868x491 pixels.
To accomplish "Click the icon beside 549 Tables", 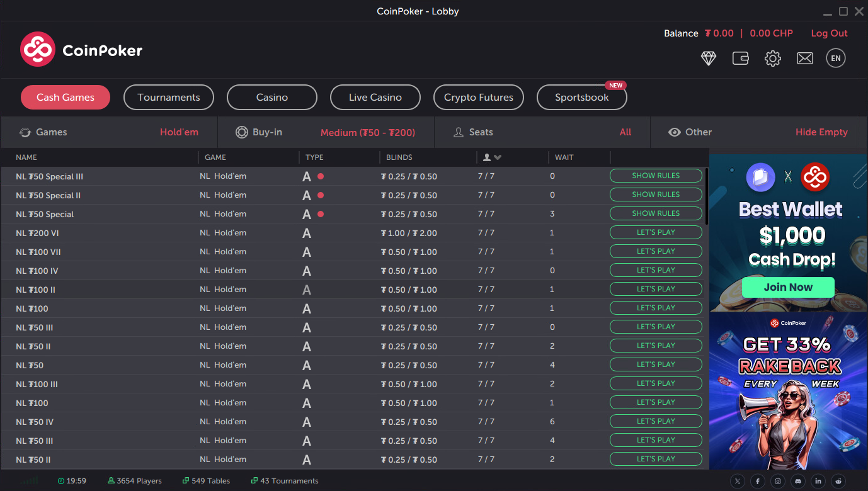I will [x=186, y=481].
